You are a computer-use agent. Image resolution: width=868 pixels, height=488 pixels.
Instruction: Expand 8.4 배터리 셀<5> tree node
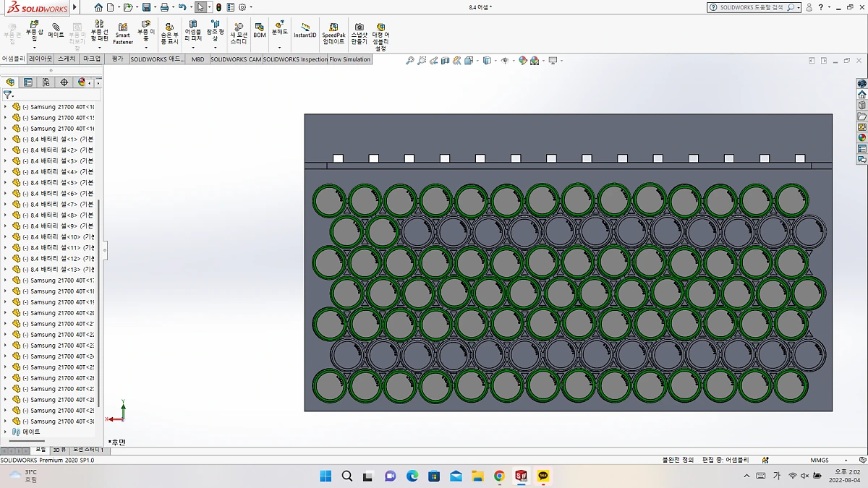pos(5,182)
